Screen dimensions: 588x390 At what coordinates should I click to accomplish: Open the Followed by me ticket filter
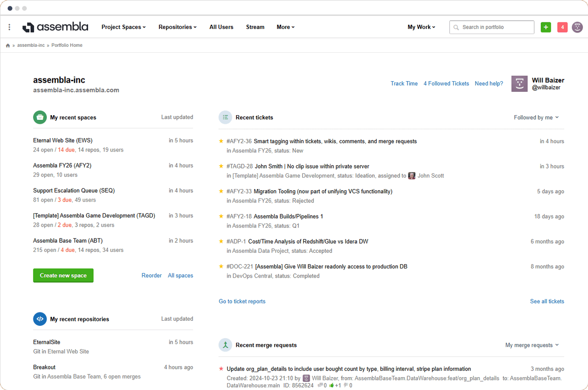[x=537, y=117]
